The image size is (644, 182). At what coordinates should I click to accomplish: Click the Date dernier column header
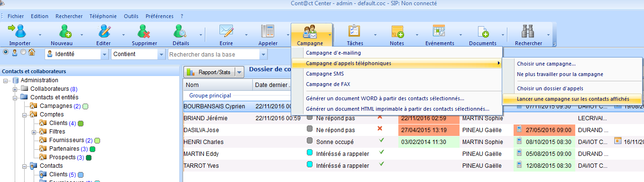coord(272,85)
